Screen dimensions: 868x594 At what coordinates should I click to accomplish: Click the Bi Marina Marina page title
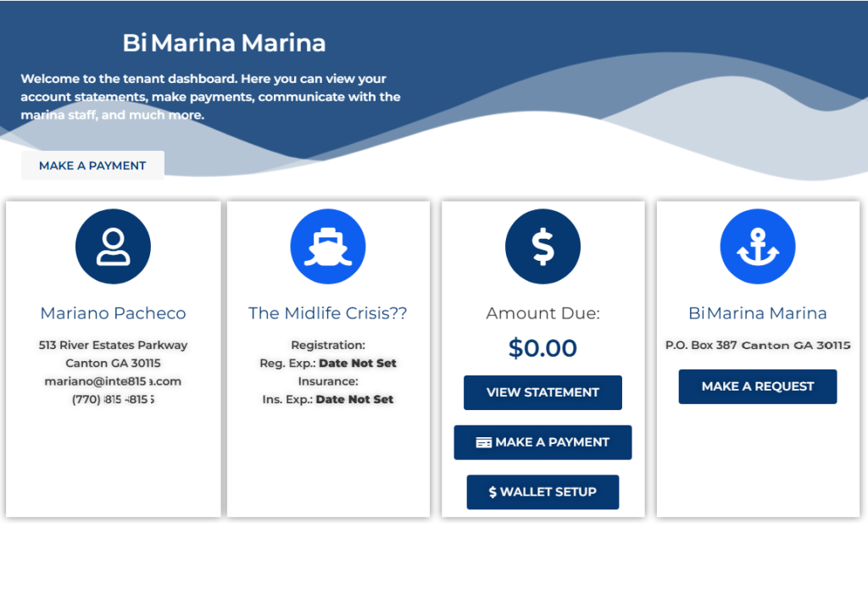tap(224, 42)
